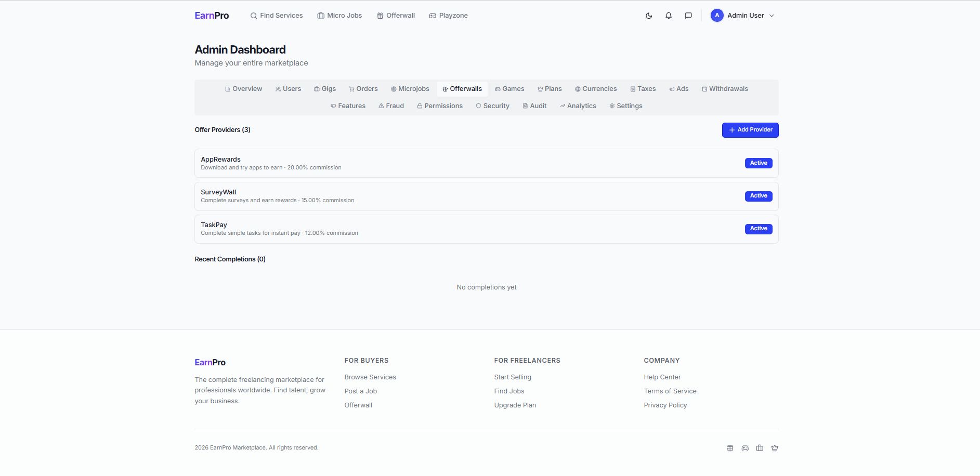Open messages chat bubble icon
This screenshot has width=980, height=476.
coord(688,16)
